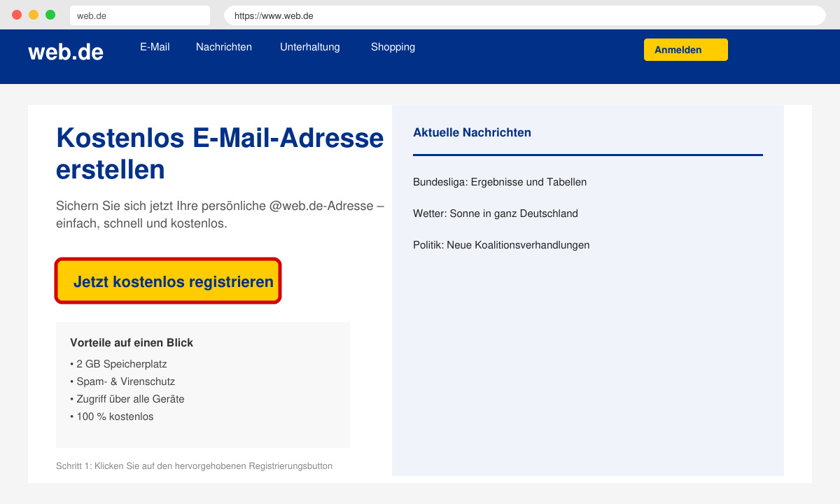Click the Schritt 1 instruction text
Image resolution: width=840 pixels, height=504 pixels.
194,466
